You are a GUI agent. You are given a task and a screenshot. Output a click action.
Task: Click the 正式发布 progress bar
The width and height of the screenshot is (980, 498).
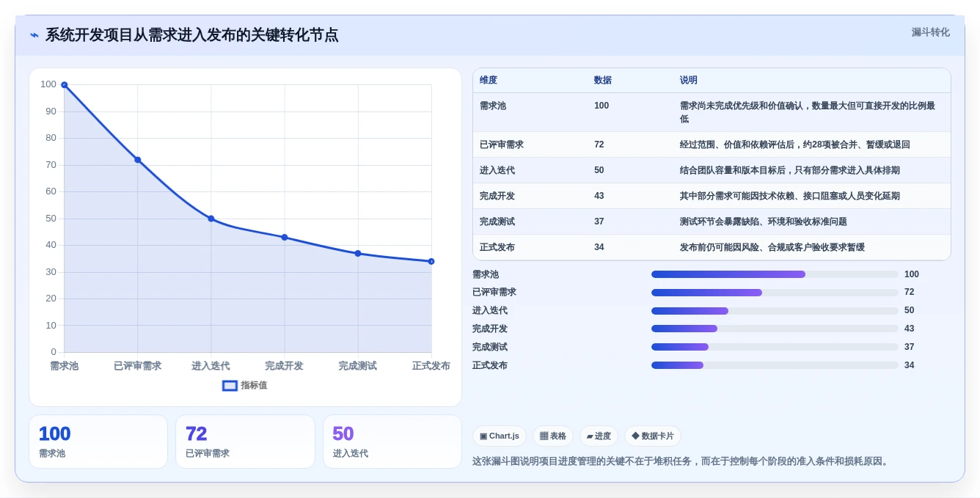775,365
